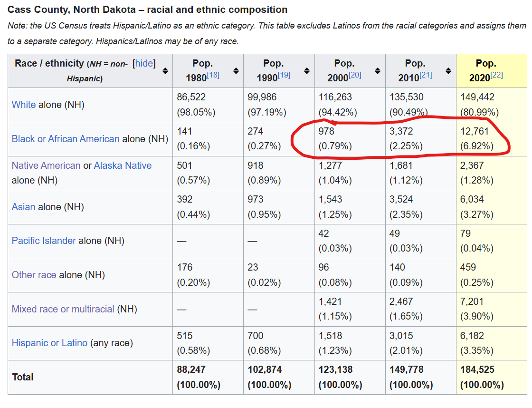Open citation reference 22
This screenshot has width=532, height=408.
click(497, 75)
